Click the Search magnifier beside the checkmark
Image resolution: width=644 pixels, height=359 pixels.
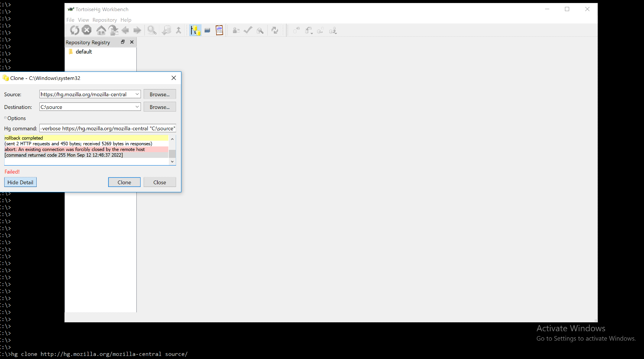pos(260,31)
